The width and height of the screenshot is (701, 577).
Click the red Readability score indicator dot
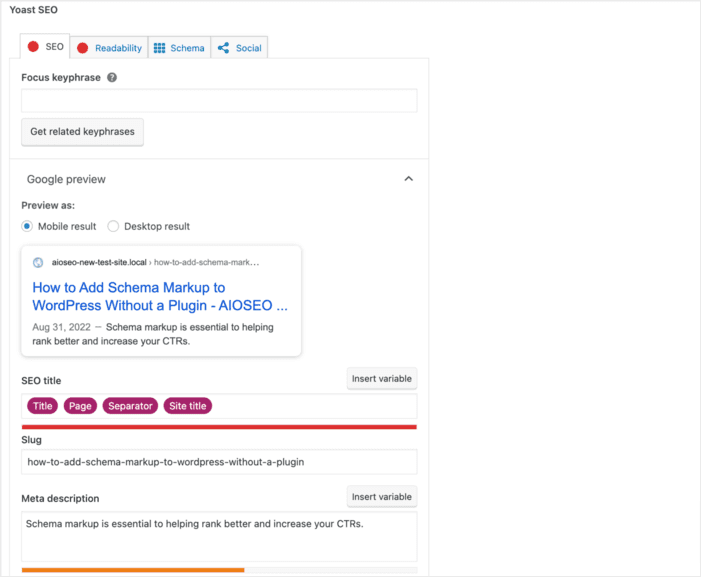click(x=82, y=48)
